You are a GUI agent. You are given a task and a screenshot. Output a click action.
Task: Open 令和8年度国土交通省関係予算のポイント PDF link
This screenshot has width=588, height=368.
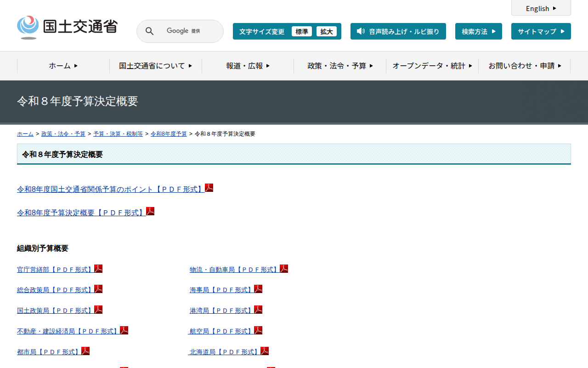pyautogui.click(x=111, y=189)
